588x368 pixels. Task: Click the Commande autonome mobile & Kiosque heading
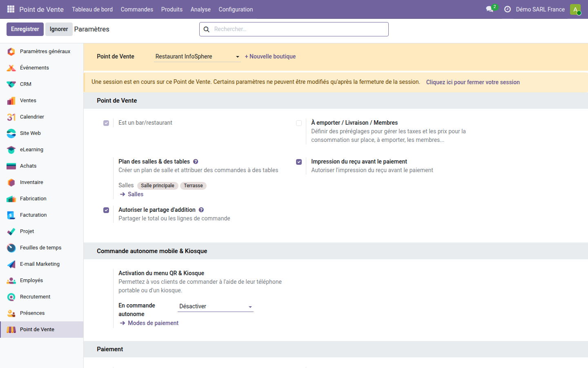tap(152, 251)
